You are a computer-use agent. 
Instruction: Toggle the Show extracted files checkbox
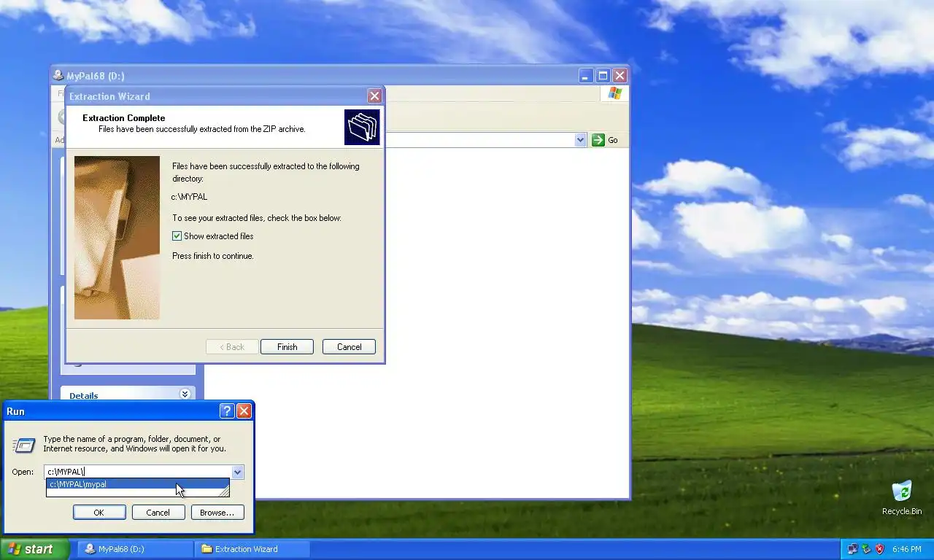click(x=177, y=236)
